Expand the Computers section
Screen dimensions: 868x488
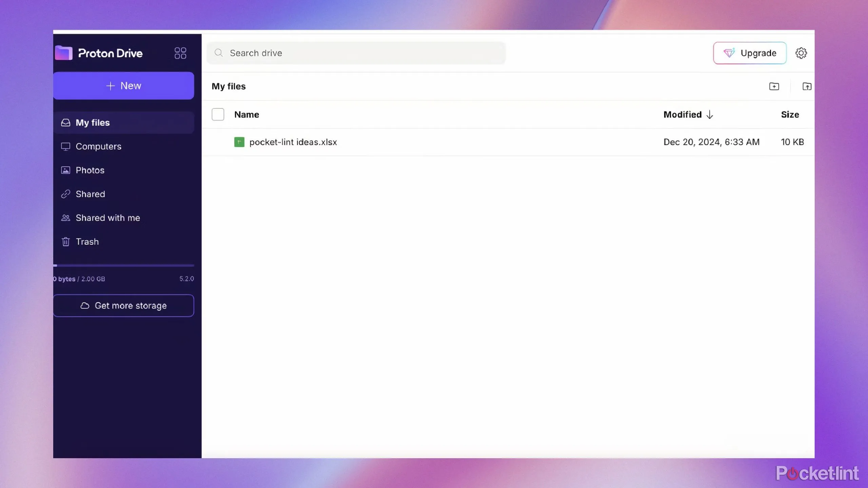coord(98,146)
